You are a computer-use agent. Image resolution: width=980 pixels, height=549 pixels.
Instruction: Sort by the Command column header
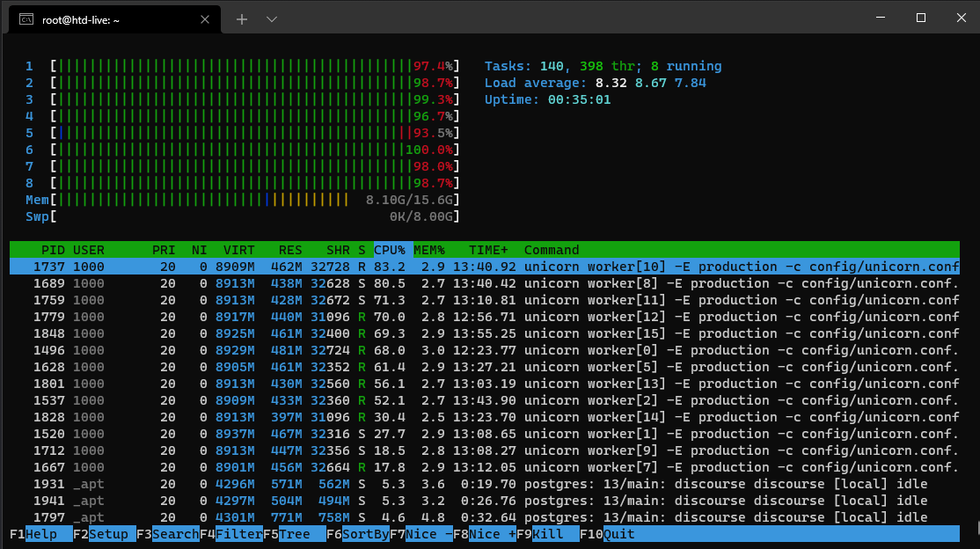(552, 250)
